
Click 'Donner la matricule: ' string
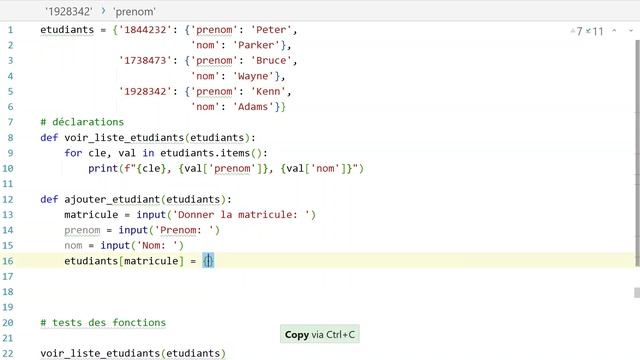click(x=241, y=215)
